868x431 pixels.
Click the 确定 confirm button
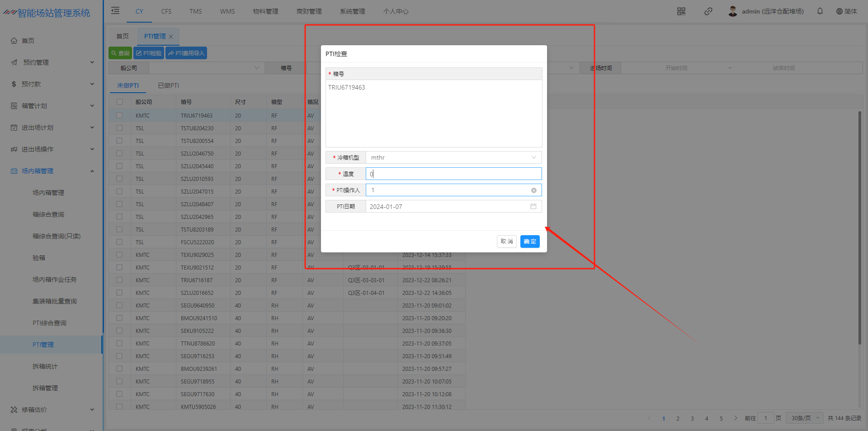[x=529, y=242]
